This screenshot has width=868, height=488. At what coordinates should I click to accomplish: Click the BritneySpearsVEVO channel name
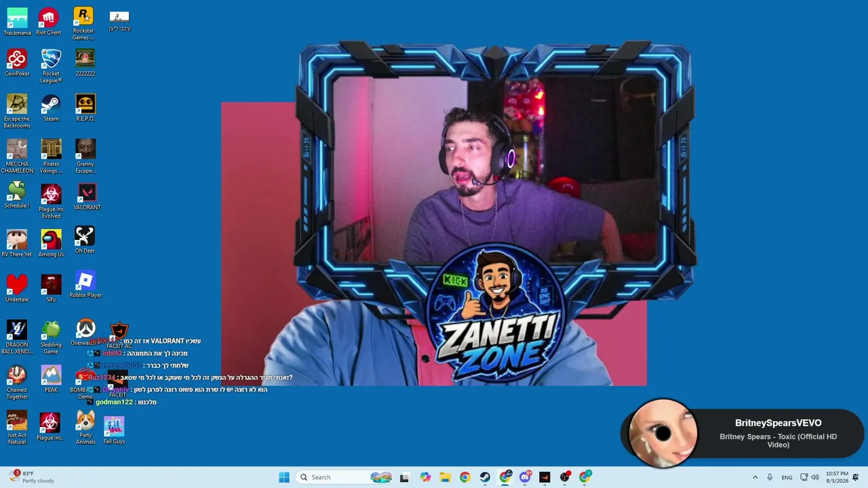click(x=778, y=423)
